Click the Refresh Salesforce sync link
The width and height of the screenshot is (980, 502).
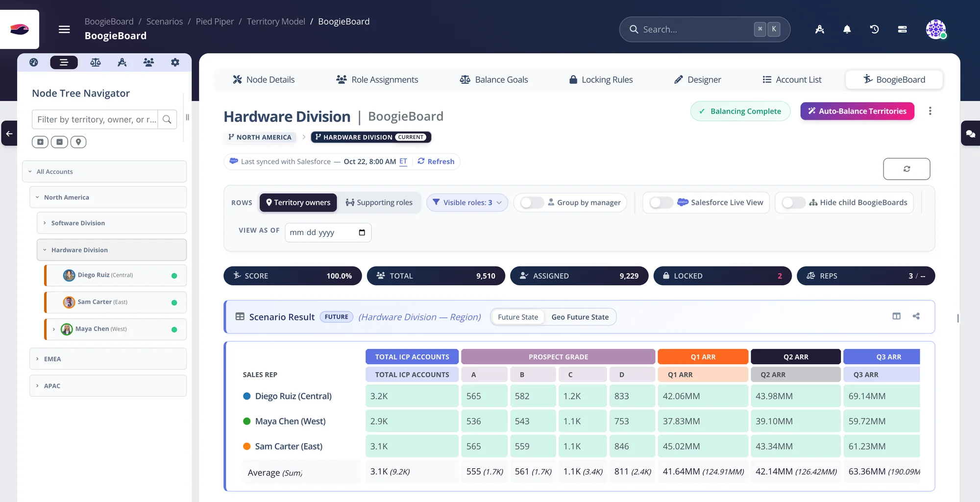(436, 162)
